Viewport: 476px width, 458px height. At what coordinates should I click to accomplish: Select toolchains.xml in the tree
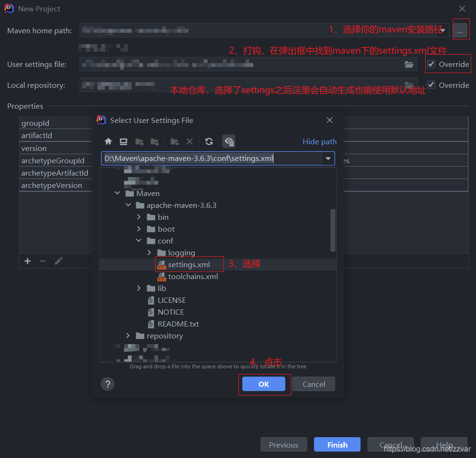(x=193, y=277)
